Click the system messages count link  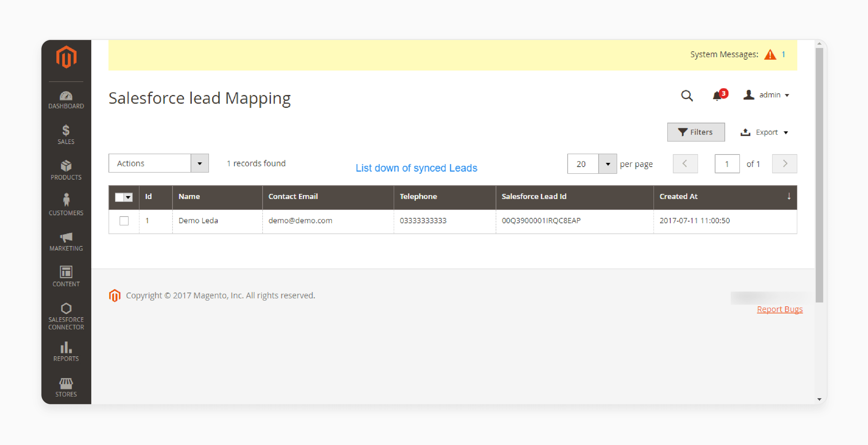point(784,54)
